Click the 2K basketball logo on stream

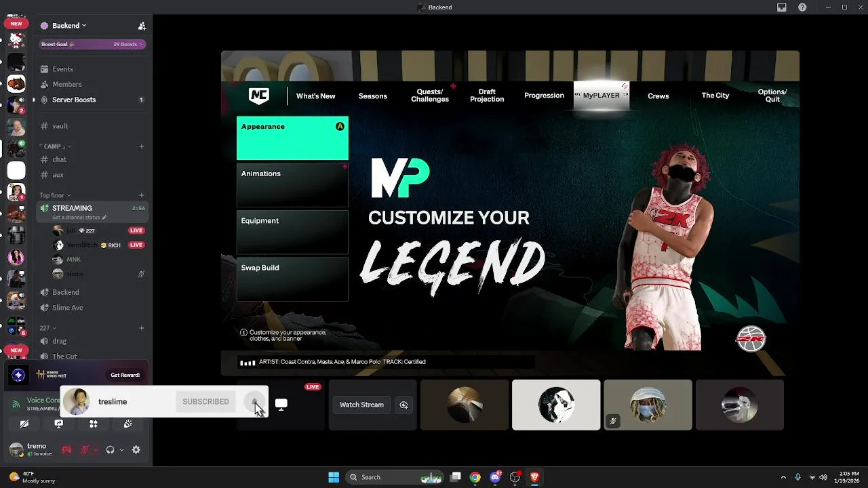click(x=751, y=339)
